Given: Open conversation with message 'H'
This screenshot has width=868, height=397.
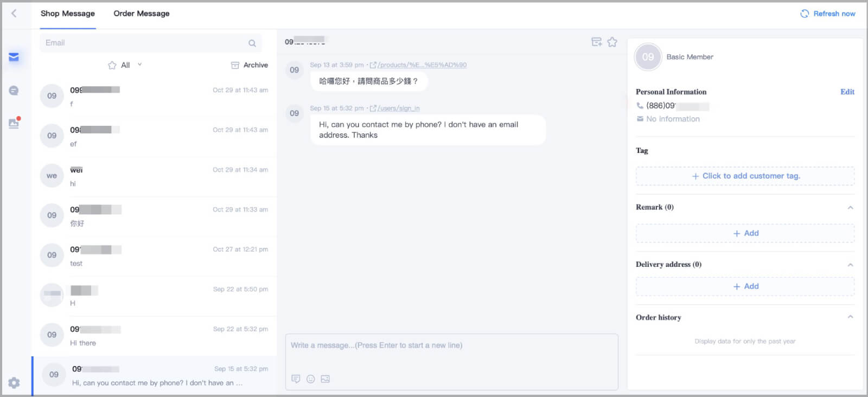Looking at the screenshot, I should tap(154, 296).
